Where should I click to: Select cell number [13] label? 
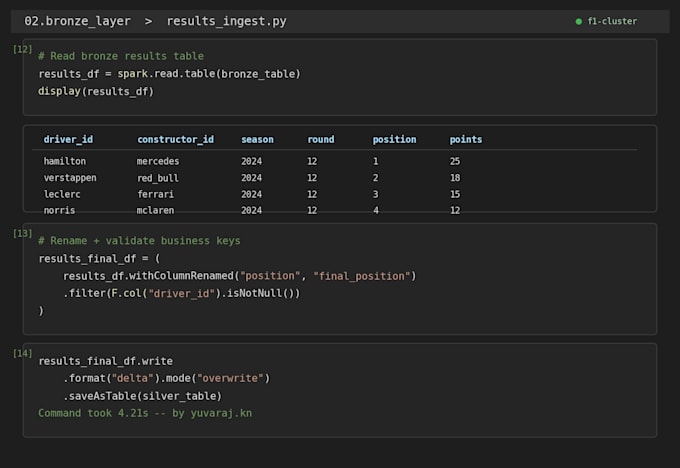point(23,234)
